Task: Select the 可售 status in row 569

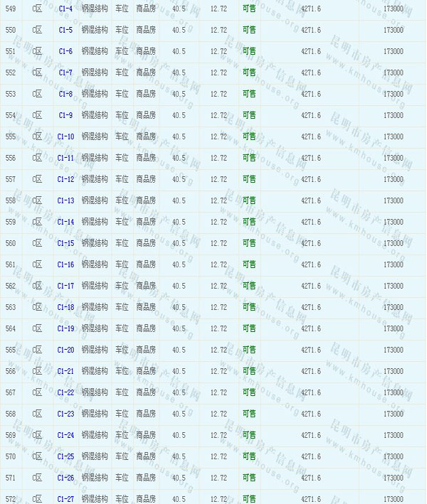Action: [x=249, y=435]
